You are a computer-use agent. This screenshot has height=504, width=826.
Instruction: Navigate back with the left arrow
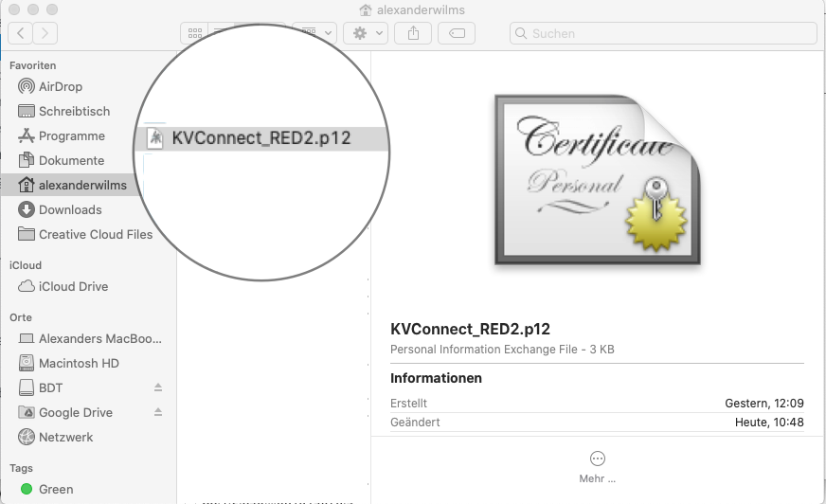click(21, 33)
